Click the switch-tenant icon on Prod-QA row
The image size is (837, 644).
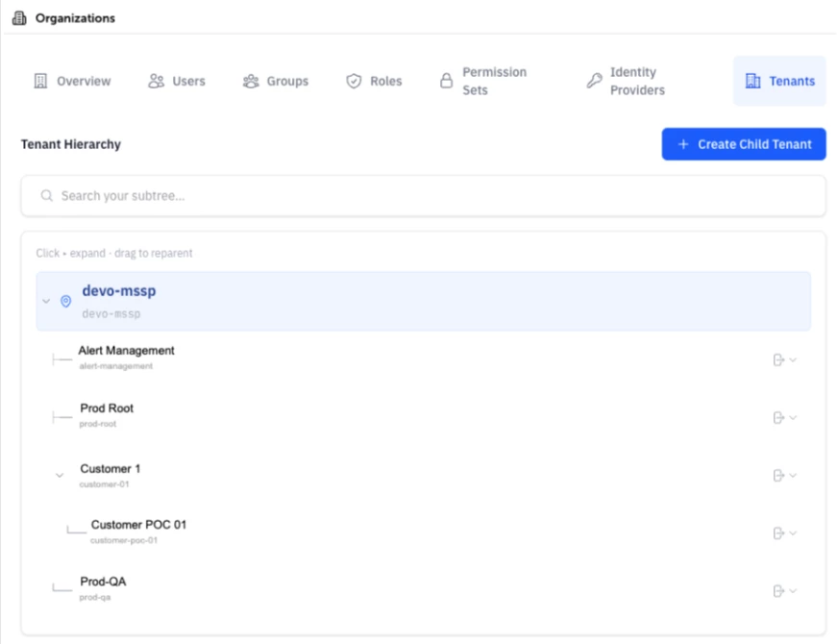(x=778, y=590)
